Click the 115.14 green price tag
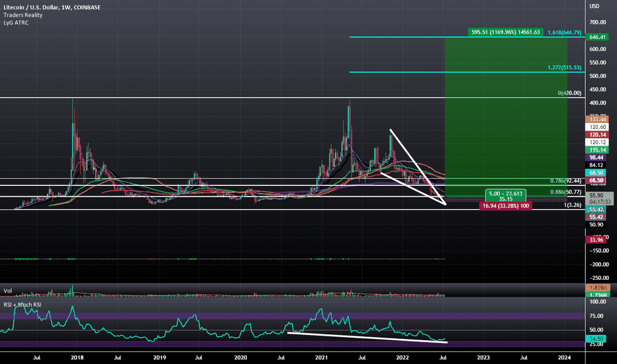617x364 pixels. click(597, 150)
